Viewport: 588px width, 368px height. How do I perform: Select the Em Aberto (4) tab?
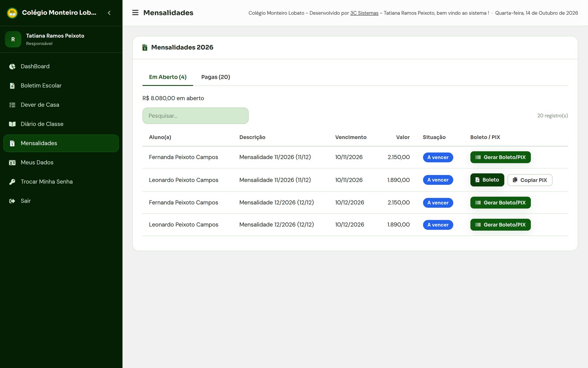tap(168, 77)
